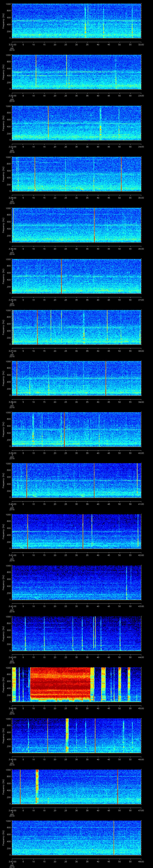Open the spectrogram panel starting at 3:40:00
This screenshot has width=153, height=868.
[76, 481]
